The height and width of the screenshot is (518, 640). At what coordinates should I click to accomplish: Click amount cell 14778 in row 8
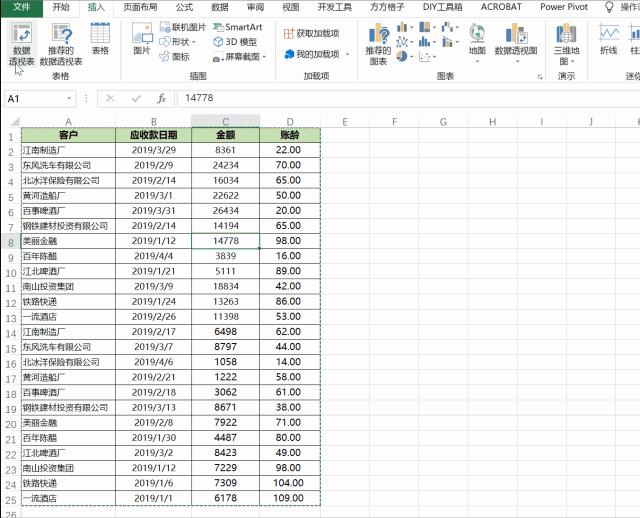click(x=225, y=241)
